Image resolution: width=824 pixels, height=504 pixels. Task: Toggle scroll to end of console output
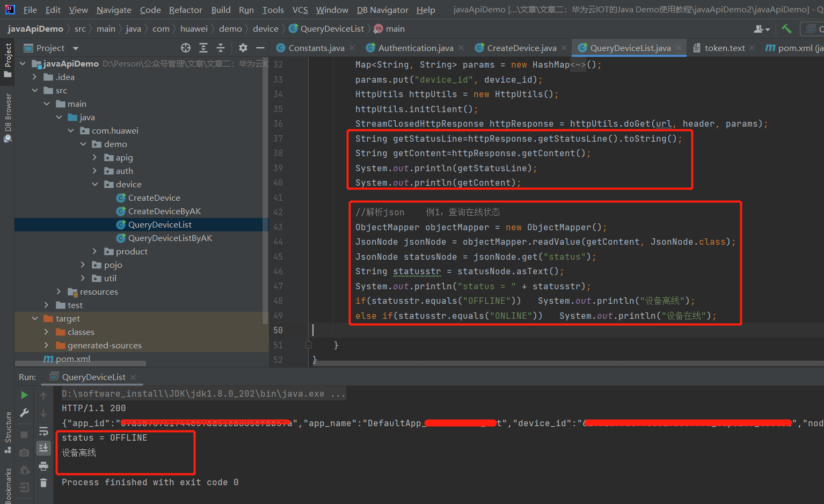tap(43, 448)
